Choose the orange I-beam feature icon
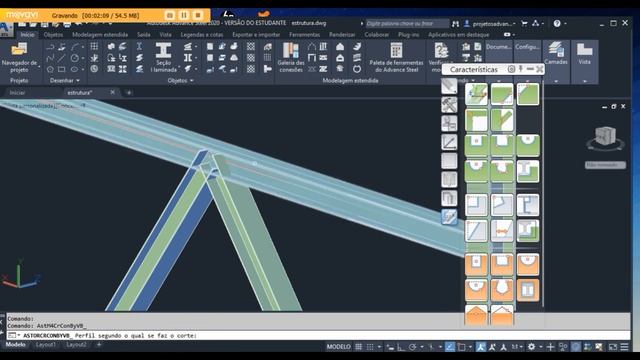The width and height of the screenshot is (640, 360). tap(527, 290)
